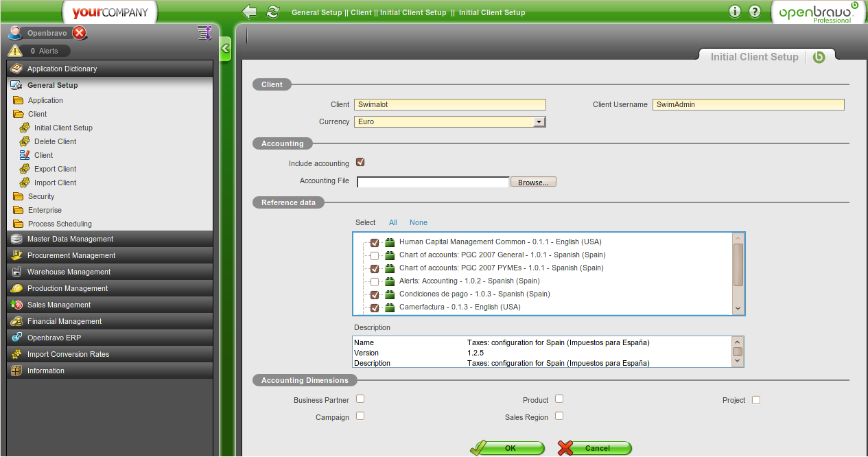This screenshot has height=457, width=868.
Task: Expand the Security folder
Action: [x=18, y=196]
